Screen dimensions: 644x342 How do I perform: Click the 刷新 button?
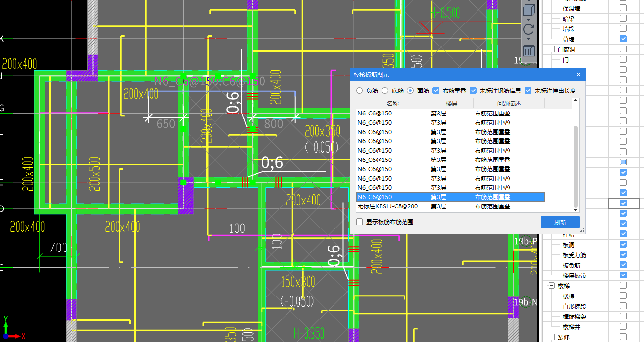click(560, 222)
